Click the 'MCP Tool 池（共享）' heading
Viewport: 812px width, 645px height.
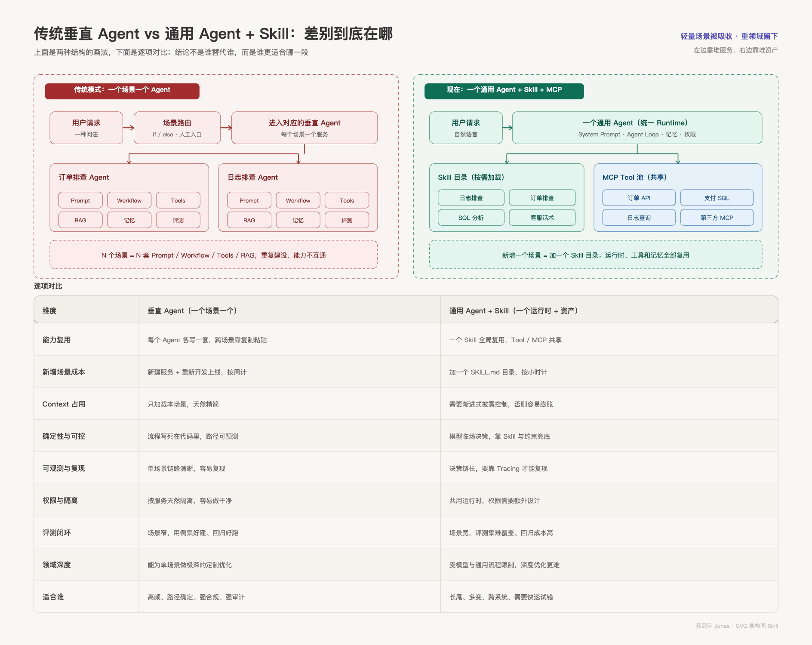(x=635, y=177)
